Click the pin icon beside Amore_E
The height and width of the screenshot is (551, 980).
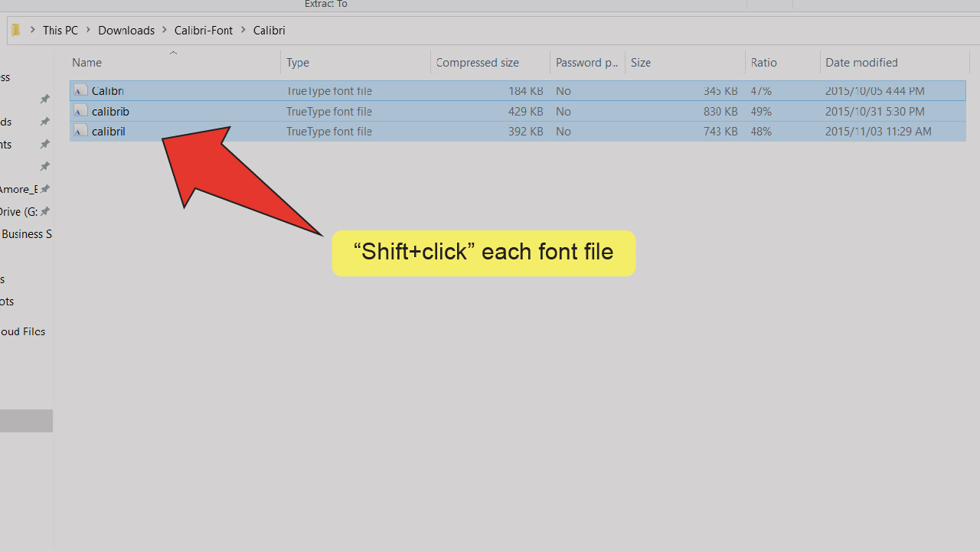pyautogui.click(x=45, y=189)
